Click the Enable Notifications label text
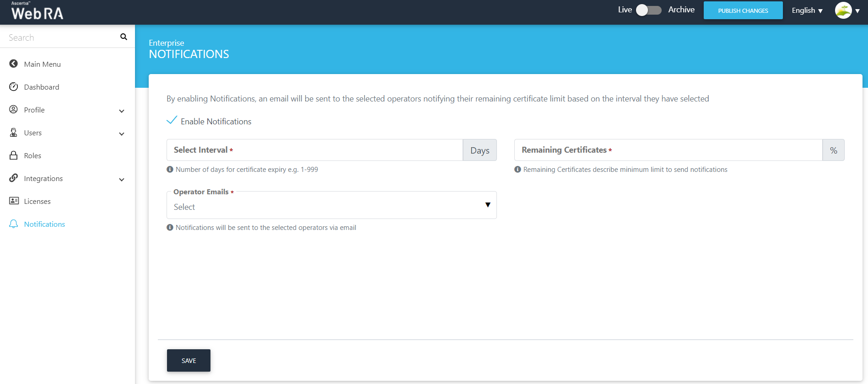 [216, 122]
